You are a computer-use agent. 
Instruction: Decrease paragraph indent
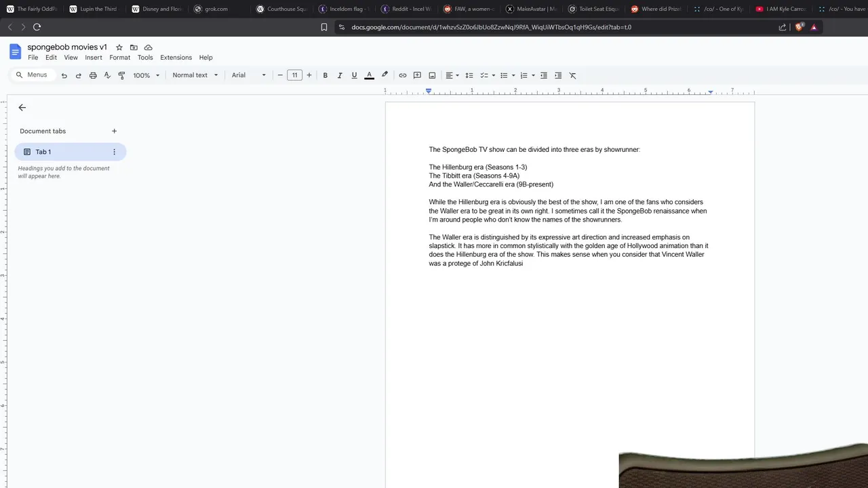pos(544,75)
